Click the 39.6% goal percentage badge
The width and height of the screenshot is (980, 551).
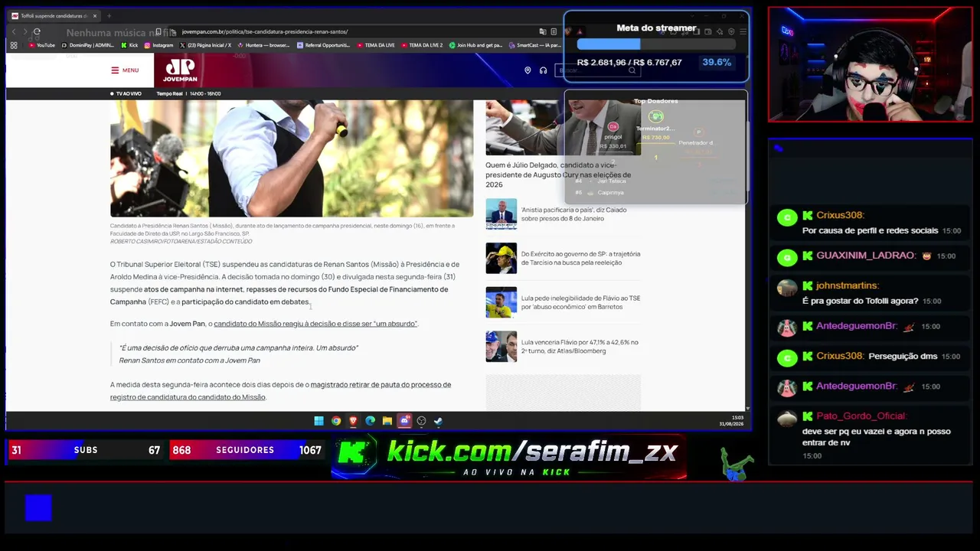[717, 62]
